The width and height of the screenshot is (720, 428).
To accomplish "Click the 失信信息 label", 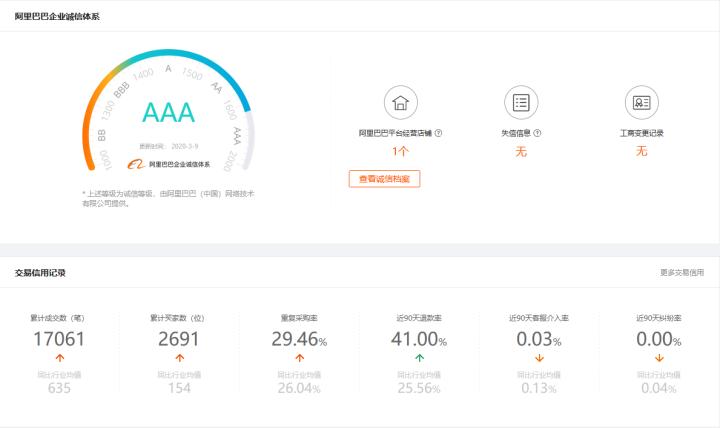I will pyautogui.click(x=516, y=133).
